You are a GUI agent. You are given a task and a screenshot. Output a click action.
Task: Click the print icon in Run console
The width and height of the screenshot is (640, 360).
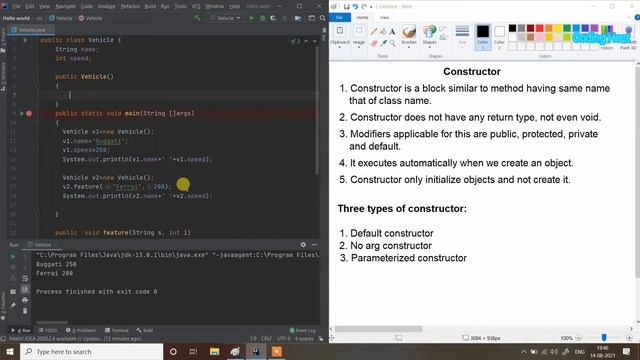(25, 300)
